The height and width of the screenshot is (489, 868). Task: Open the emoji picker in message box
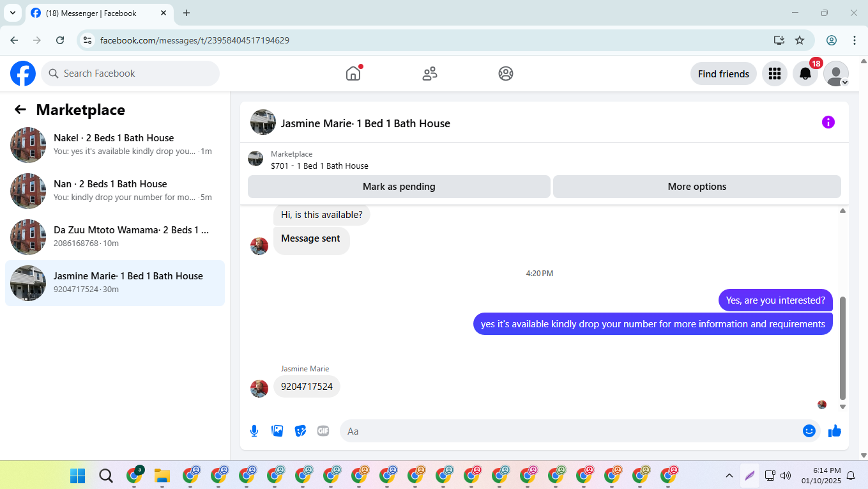[809, 431]
